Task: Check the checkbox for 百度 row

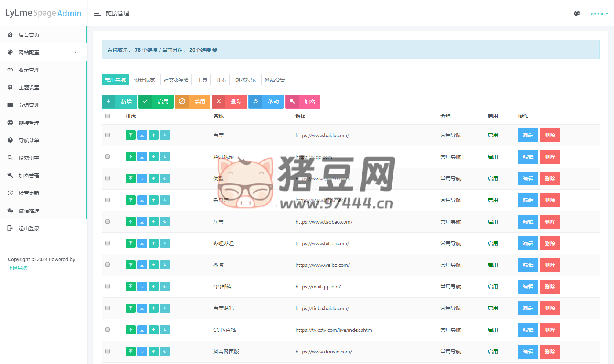Action: coord(108,135)
